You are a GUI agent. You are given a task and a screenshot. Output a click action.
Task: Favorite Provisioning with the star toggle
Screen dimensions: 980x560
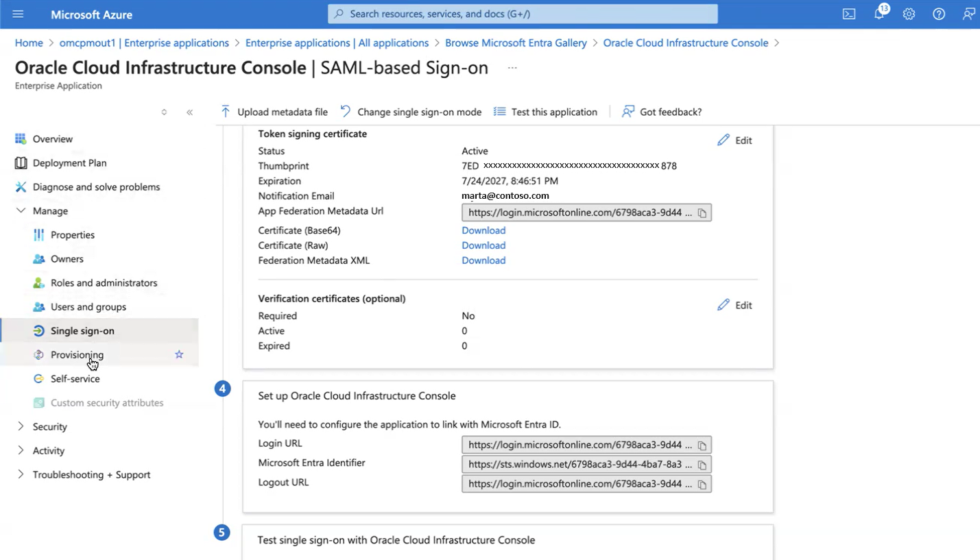coord(179,354)
